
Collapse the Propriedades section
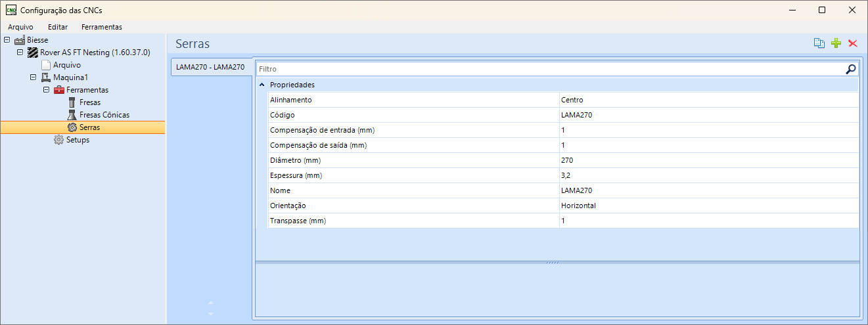point(262,85)
